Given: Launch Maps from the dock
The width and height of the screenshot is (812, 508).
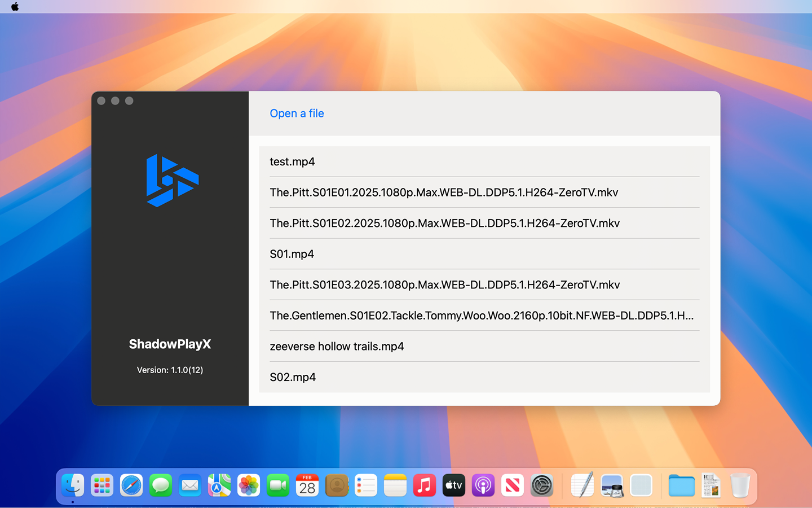Looking at the screenshot, I should pos(219,485).
